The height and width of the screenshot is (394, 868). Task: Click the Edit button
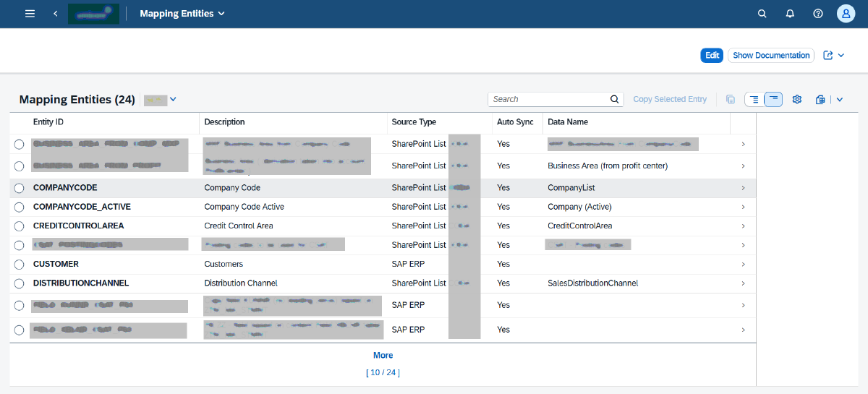[712, 56]
